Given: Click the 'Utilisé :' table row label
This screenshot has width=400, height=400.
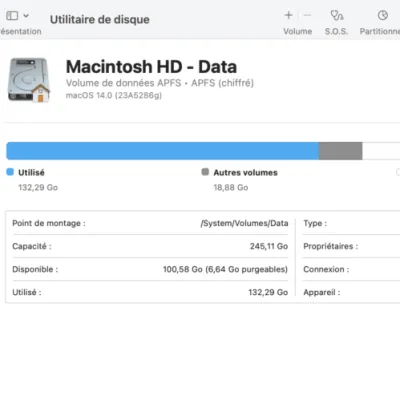Looking at the screenshot, I should click(x=27, y=292).
